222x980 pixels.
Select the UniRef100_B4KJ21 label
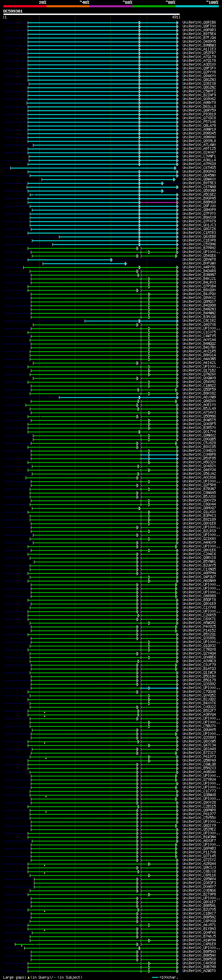pyautogui.click(x=199, y=278)
